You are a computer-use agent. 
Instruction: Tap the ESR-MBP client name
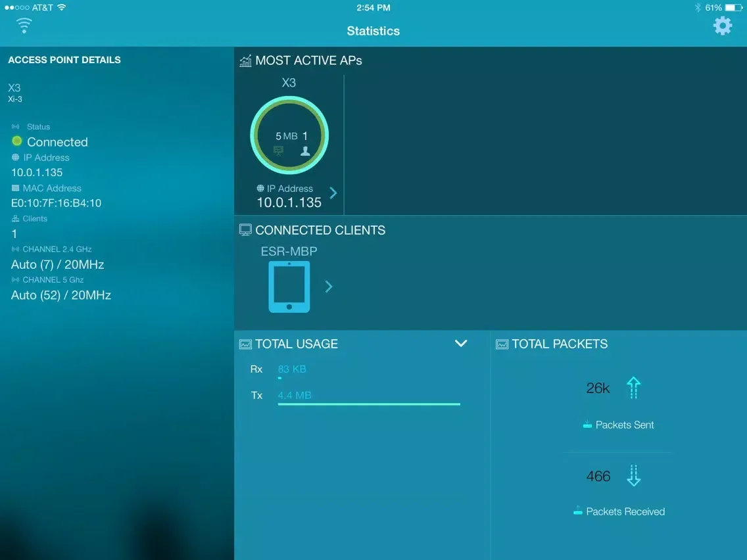(289, 251)
